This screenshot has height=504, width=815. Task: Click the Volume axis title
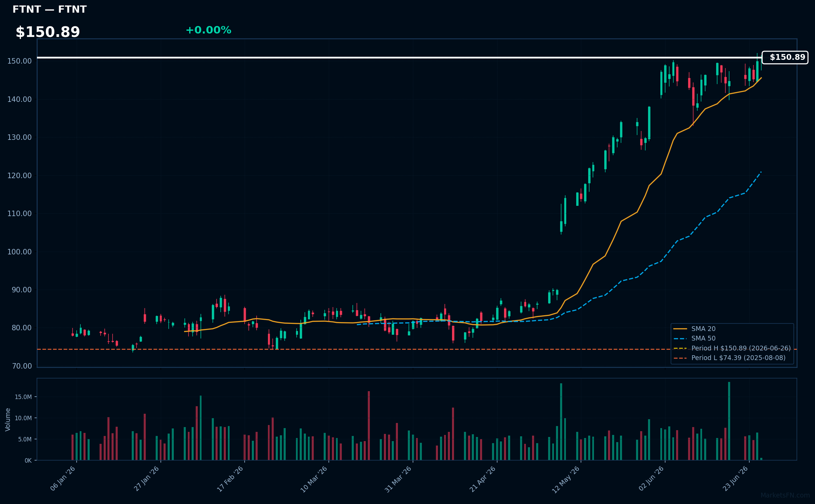(x=8, y=420)
